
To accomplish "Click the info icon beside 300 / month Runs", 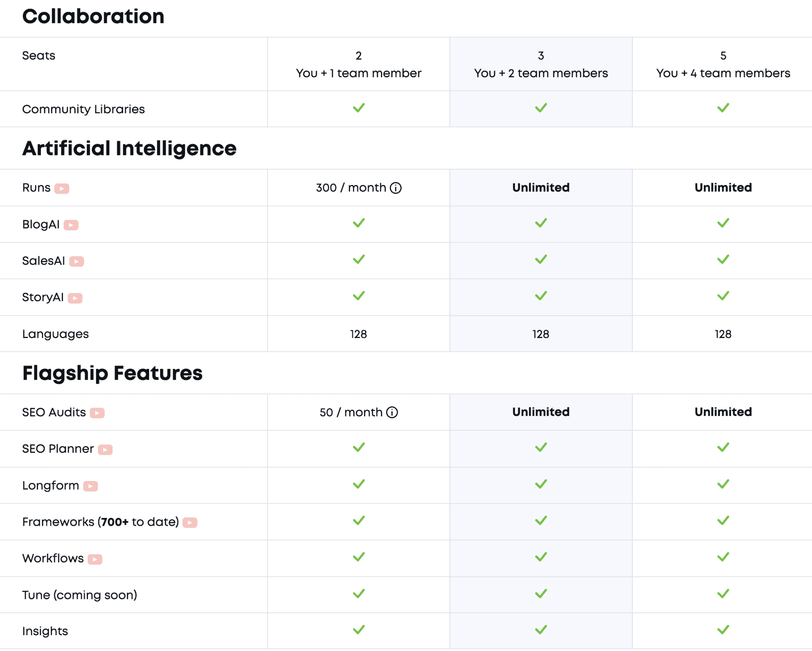I will coord(396,187).
